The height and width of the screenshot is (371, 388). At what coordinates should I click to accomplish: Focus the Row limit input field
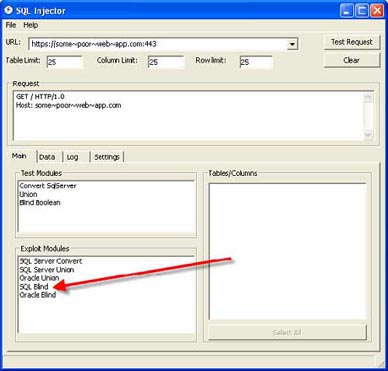(256, 62)
